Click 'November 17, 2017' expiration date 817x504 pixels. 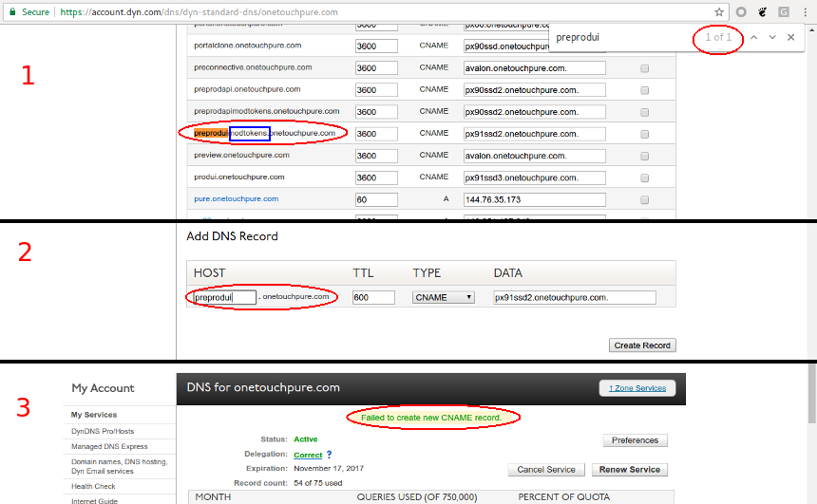(x=329, y=469)
